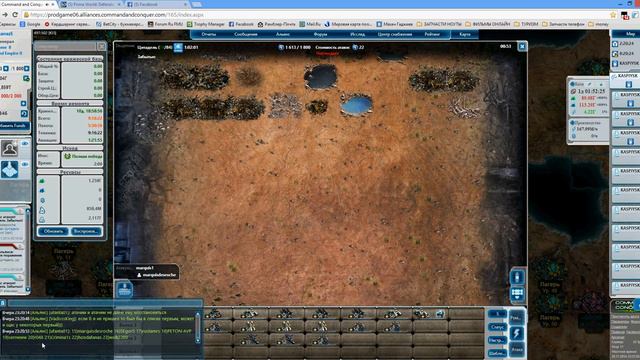Open the Рейтинг menu tab
Image resolution: width=640 pixels, height=360 pixels.
pos(432,34)
